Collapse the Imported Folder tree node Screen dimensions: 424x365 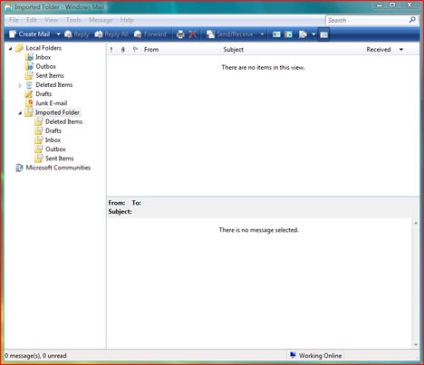point(20,113)
